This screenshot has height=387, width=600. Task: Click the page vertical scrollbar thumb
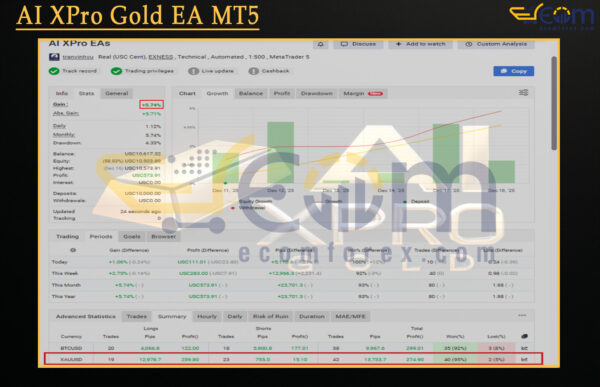(x=554, y=103)
